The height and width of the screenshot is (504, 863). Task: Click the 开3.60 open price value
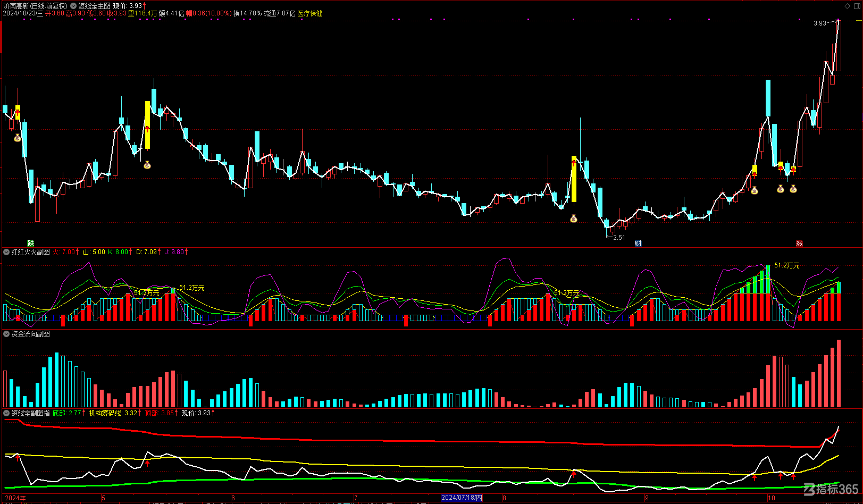click(x=55, y=13)
